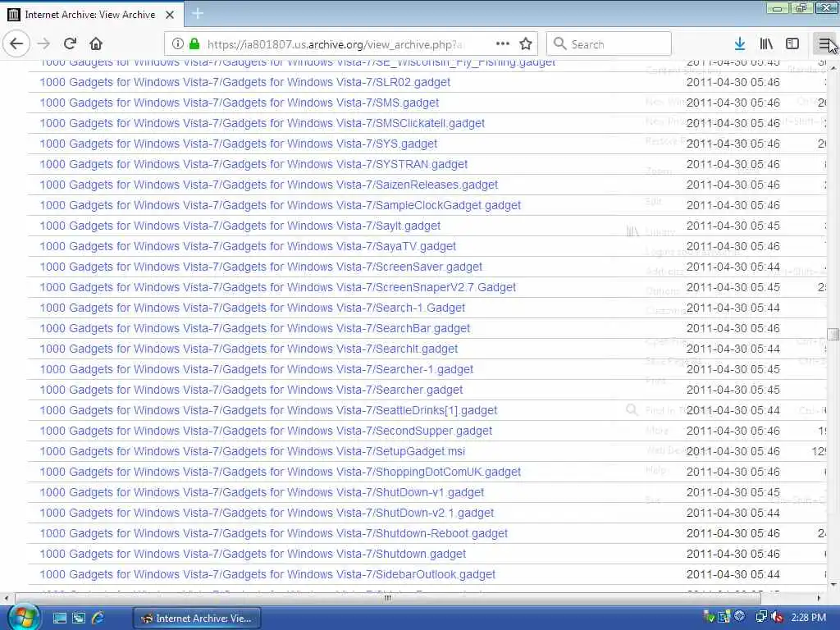Screen dimensions: 840x630
Task: Click the vertical scrollbar thumb
Action: [833, 335]
